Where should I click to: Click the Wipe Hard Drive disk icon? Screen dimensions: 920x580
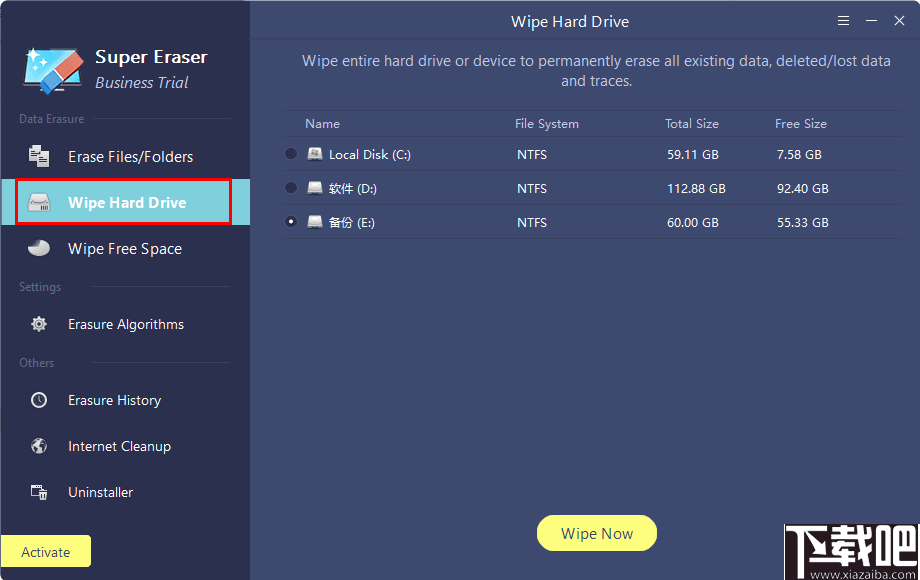(x=39, y=202)
